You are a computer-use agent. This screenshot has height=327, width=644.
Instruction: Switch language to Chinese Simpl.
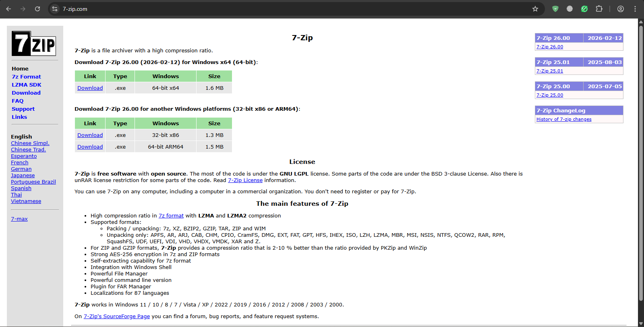click(x=30, y=143)
